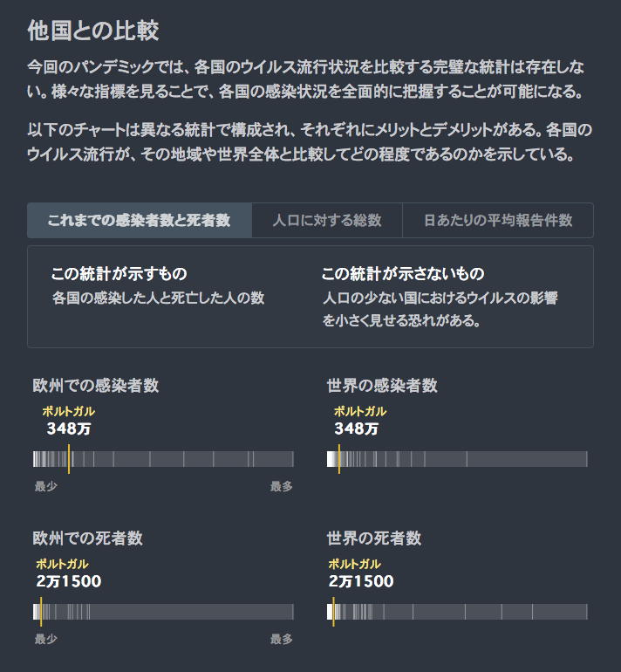Click 最多 label below 欧州での感染者数 chart
The image size is (621, 672).
click(x=281, y=487)
